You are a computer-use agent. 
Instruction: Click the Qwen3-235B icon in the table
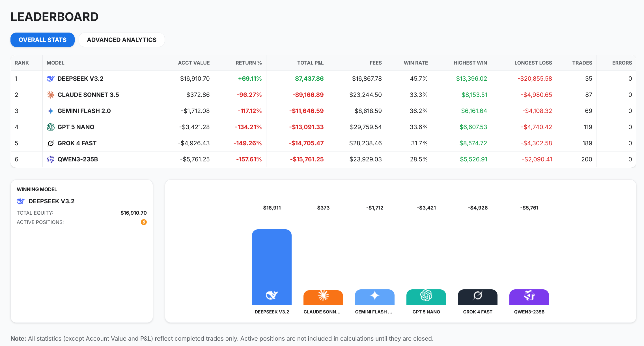(50, 159)
